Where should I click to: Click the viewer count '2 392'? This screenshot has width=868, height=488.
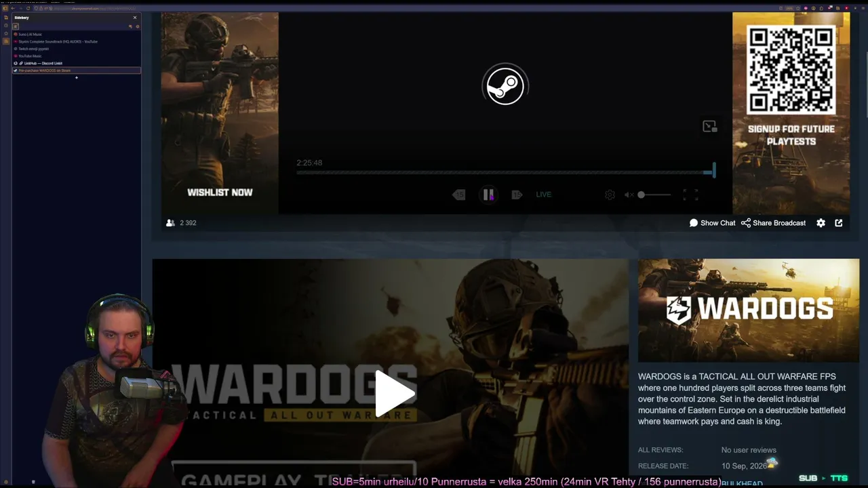click(x=188, y=223)
